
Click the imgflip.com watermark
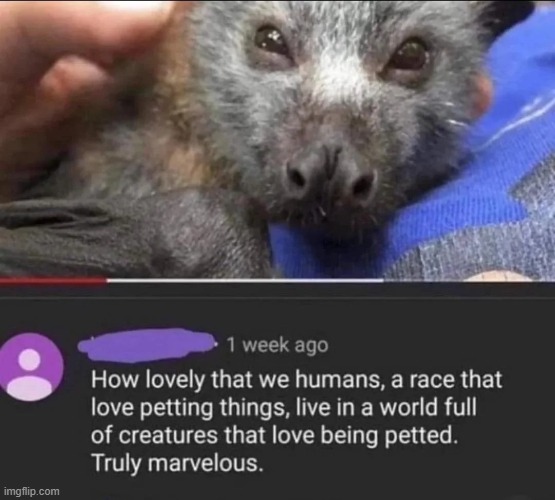(x=32, y=492)
